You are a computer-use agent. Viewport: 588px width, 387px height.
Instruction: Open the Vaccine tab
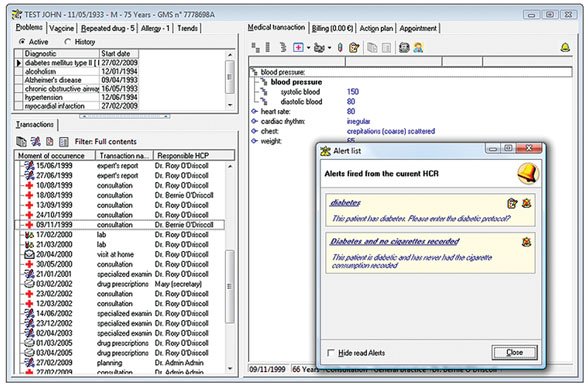click(x=62, y=28)
